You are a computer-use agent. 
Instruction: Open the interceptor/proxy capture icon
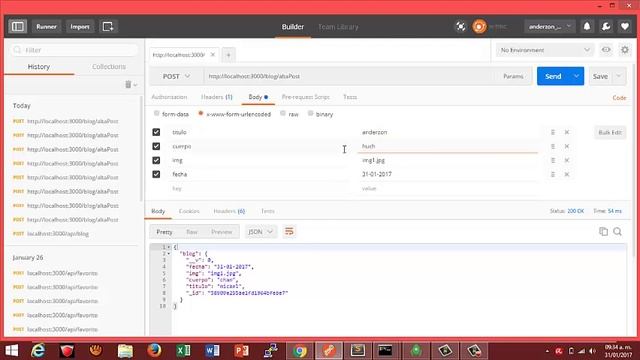(460, 27)
